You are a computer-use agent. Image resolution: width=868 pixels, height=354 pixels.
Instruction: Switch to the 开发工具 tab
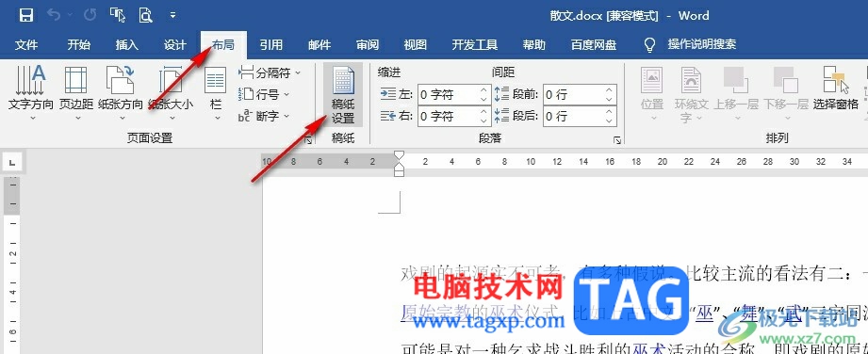474,45
